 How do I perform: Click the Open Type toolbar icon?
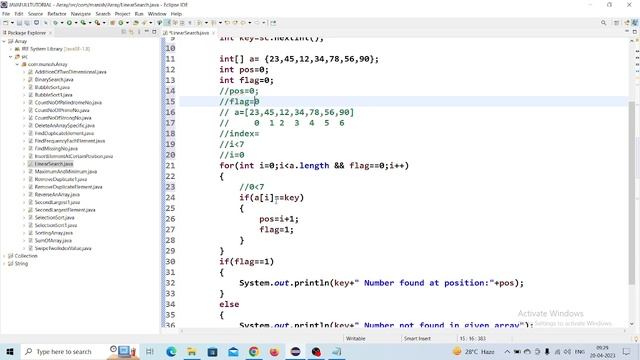(x=136, y=23)
